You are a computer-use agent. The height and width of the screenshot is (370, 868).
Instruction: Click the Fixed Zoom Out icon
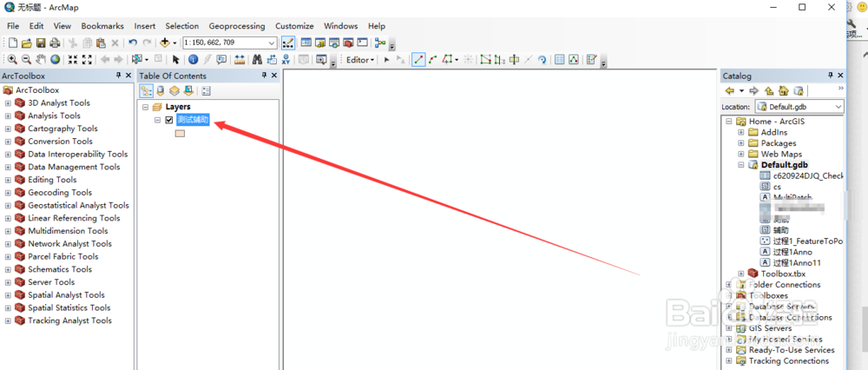click(x=87, y=60)
